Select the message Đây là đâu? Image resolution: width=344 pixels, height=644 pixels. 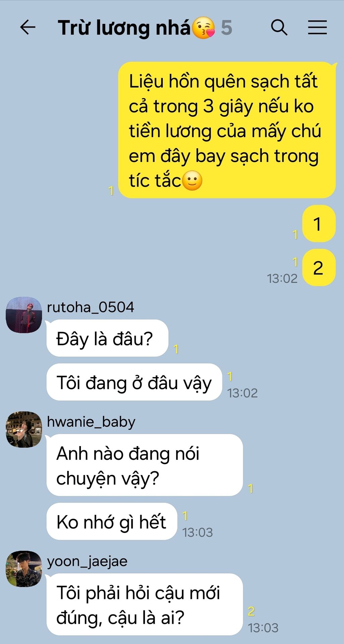coord(107,338)
